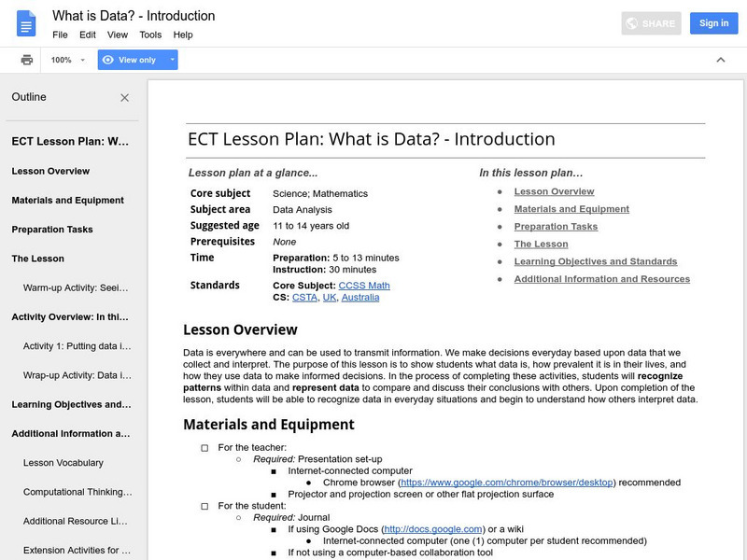Open the Help menu
The image size is (747, 560).
(183, 35)
